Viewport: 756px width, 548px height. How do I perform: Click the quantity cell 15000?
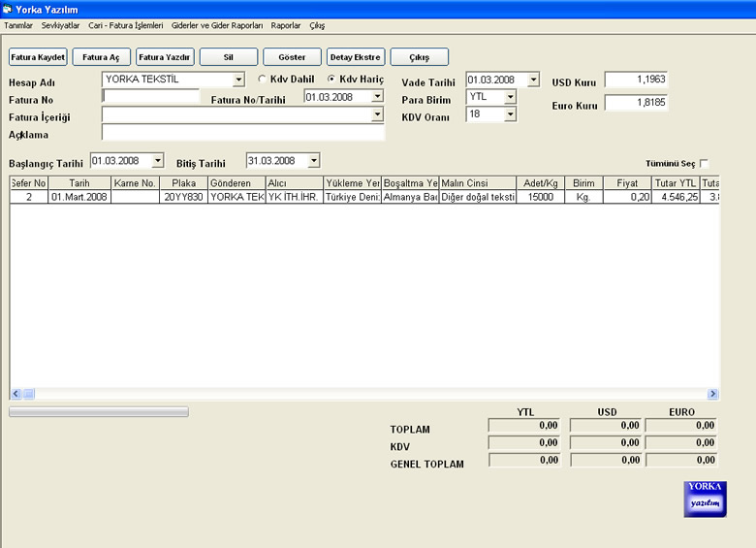[541, 197]
